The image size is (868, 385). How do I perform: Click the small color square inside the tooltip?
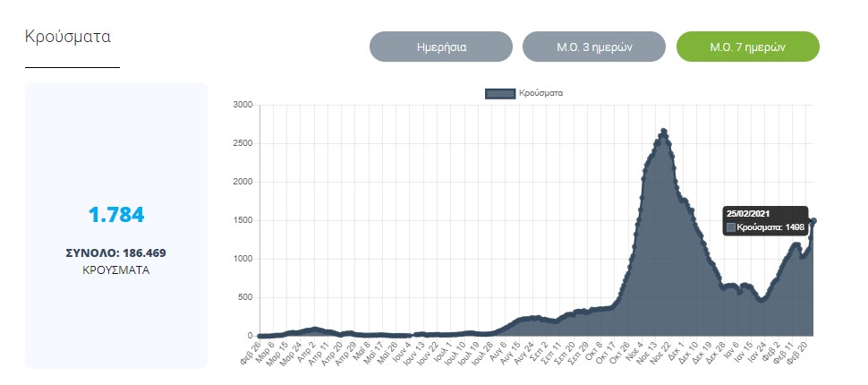tap(731, 228)
